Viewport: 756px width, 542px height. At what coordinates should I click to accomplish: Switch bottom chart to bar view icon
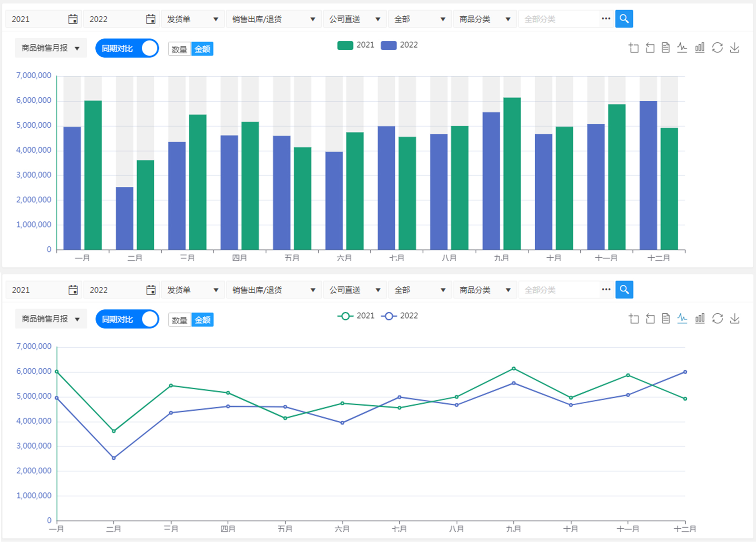700,319
